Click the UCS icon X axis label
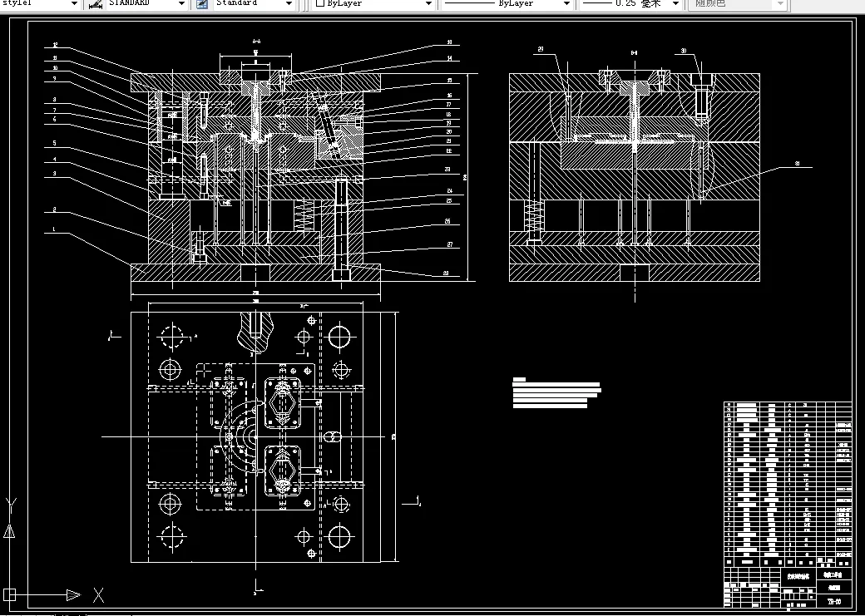Viewport: 865px width, 616px height. click(98, 595)
